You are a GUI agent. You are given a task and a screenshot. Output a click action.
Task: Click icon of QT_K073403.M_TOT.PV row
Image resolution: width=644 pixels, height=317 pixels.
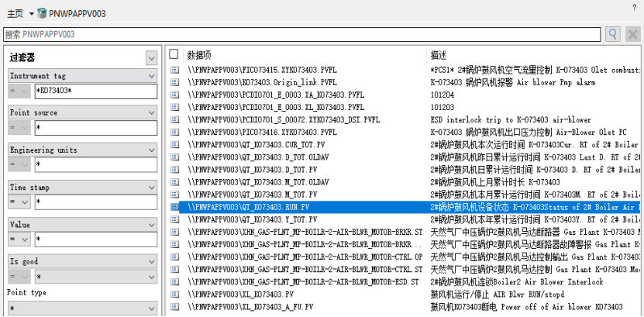coord(175,195)
